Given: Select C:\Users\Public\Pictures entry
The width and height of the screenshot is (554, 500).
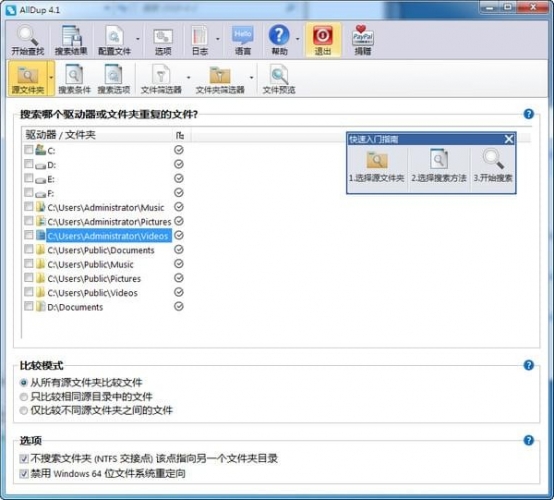Looking at the screenshot, I should click(94, 278).
